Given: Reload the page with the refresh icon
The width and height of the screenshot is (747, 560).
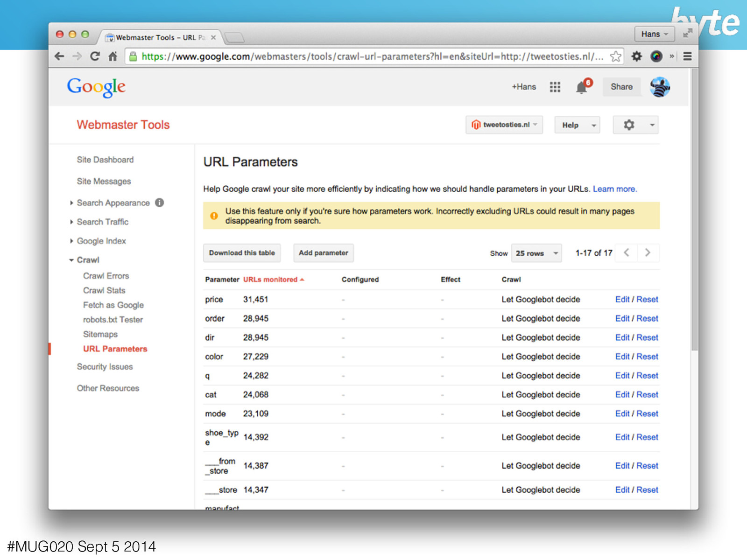Looking at the screenshot, I should tap(95, 56).
